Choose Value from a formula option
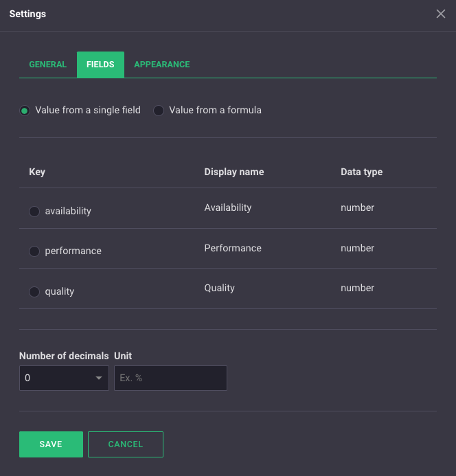This screenshot has width=456, height=476. point(159,111)
